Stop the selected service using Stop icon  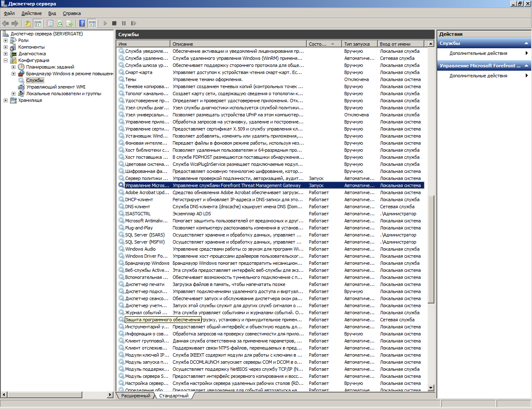(114, 24)
